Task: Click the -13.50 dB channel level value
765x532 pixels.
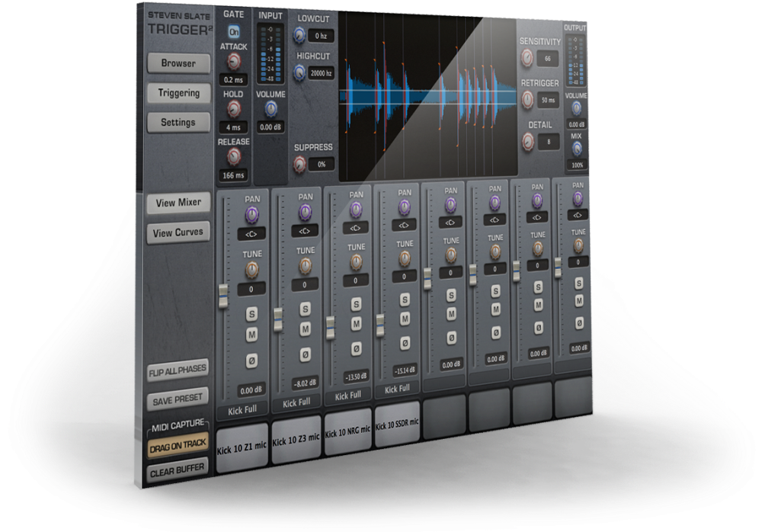Action: tap(356, 377)
